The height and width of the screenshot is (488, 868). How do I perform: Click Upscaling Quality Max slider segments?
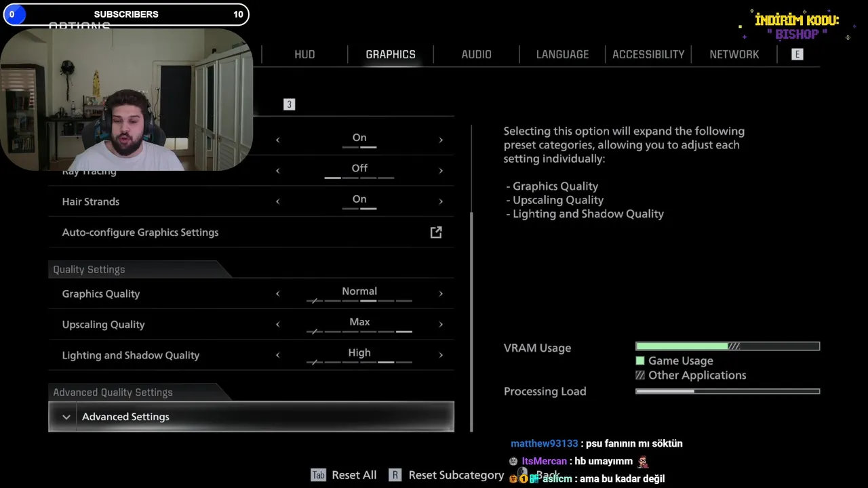pos(359,331)
